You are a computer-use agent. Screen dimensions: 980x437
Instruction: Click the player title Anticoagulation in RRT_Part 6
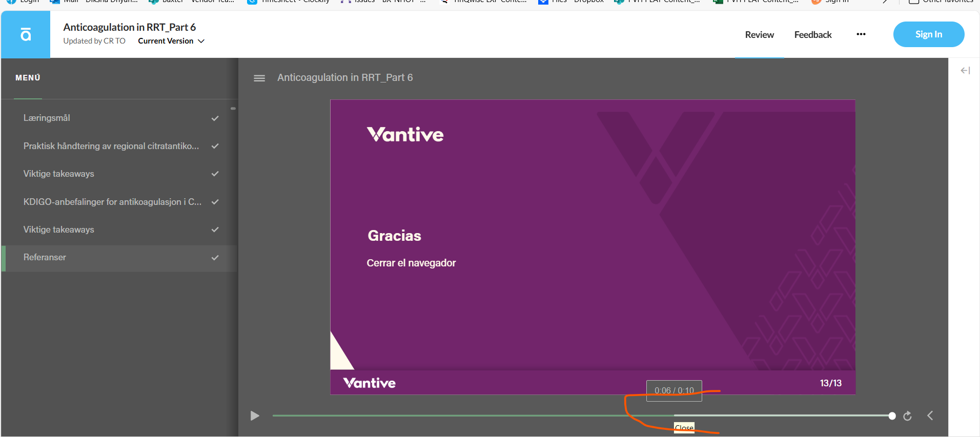point(345,77)
